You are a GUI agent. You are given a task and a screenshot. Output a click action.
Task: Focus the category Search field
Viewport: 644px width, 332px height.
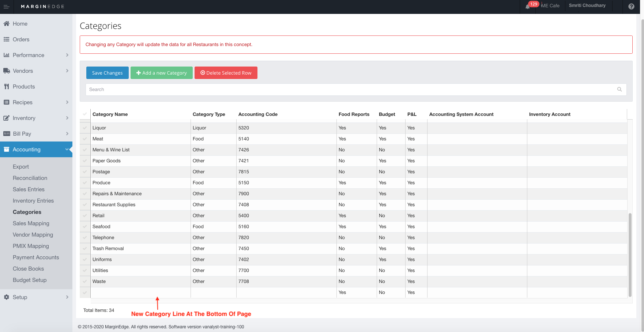pyautogui.click(x=351, y=90)
